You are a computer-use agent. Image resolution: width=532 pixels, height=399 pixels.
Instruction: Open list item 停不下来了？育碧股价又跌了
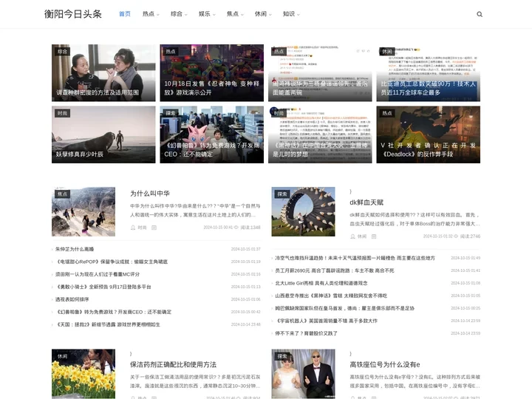(x=307, y=333)
